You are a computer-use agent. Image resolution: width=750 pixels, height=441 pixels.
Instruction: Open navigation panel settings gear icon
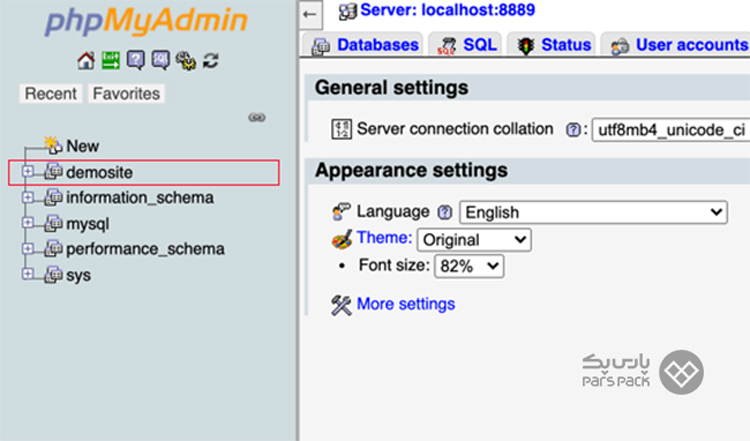[x=186, y=61]
